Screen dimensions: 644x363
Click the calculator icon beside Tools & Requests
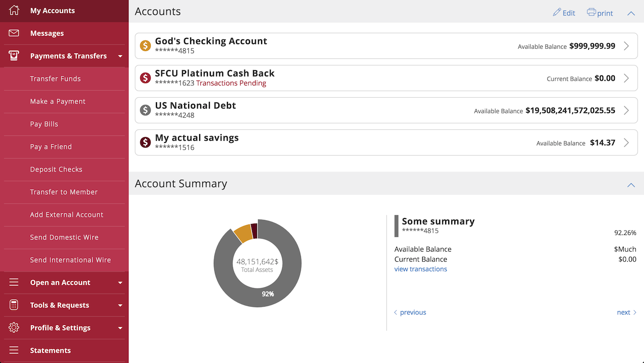pos(14,305)
